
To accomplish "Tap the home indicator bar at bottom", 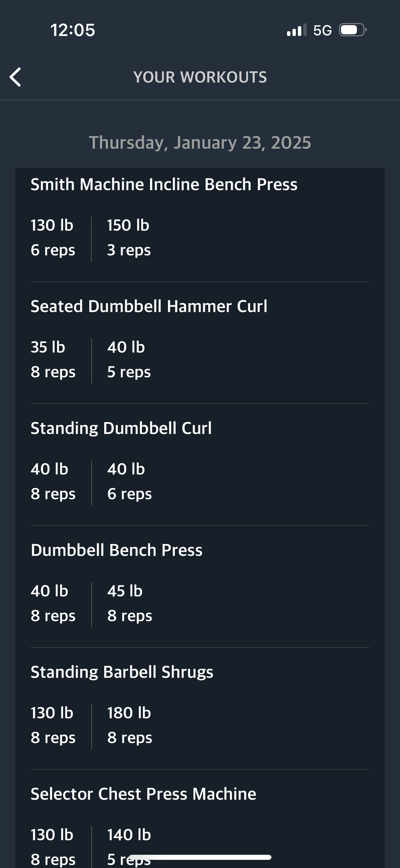I will point(200,857).
